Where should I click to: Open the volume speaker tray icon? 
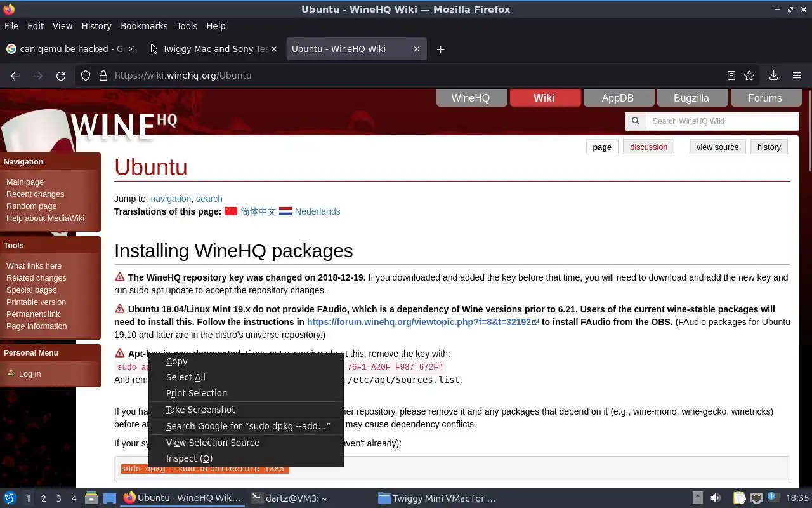(716, 498)
